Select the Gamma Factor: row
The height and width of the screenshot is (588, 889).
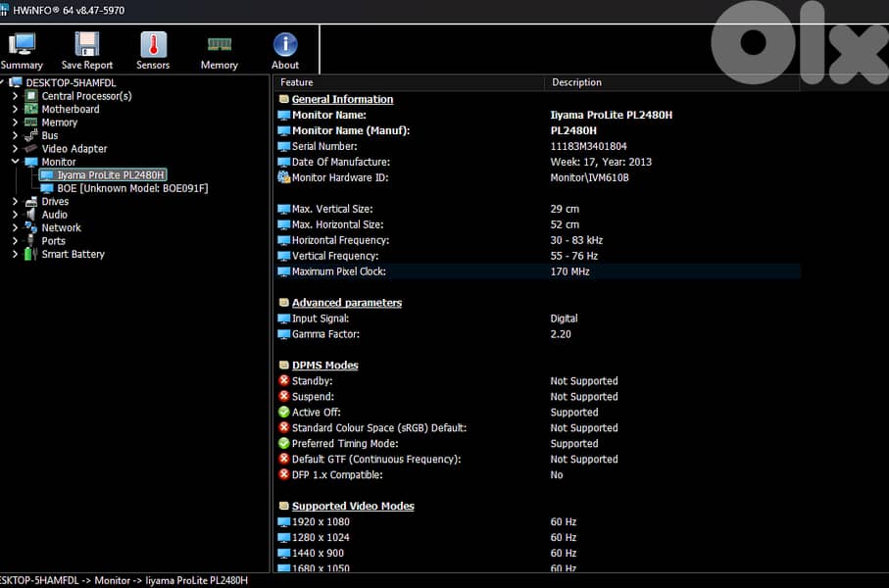tap(537, 334)
